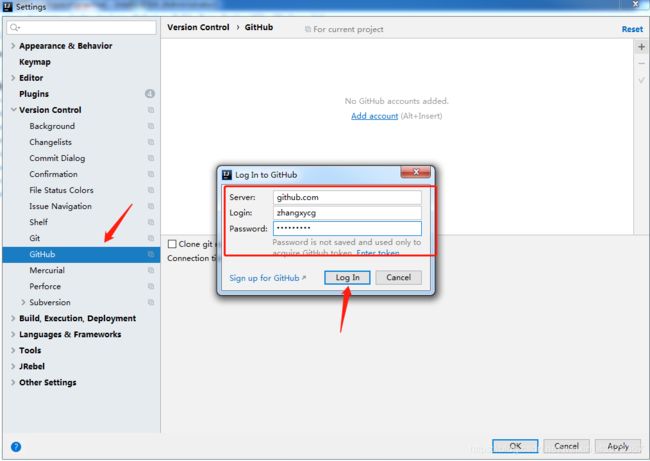This screenshot has height=461, width=650.
Task: Expand the Subversion node
Action: tap(23, 302)
